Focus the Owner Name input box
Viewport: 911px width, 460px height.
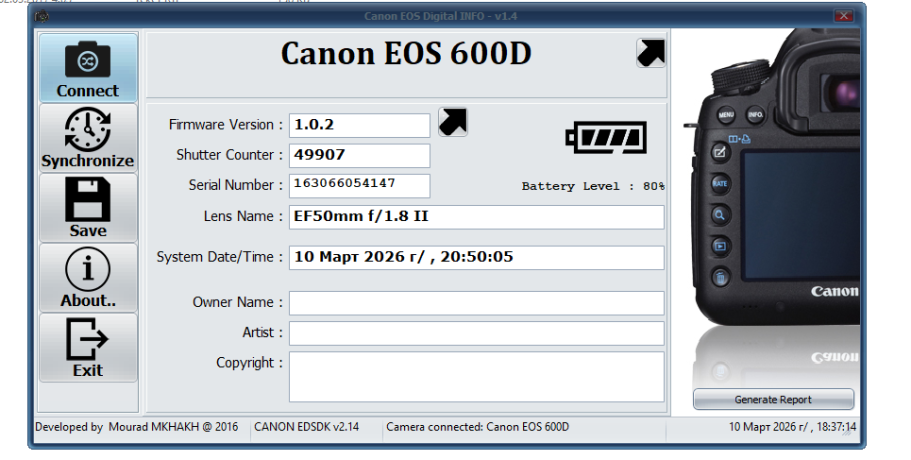476,303
